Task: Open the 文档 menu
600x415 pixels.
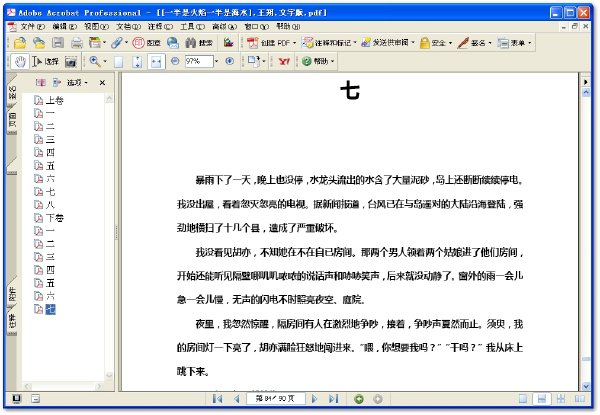Action: click(128, 26)
